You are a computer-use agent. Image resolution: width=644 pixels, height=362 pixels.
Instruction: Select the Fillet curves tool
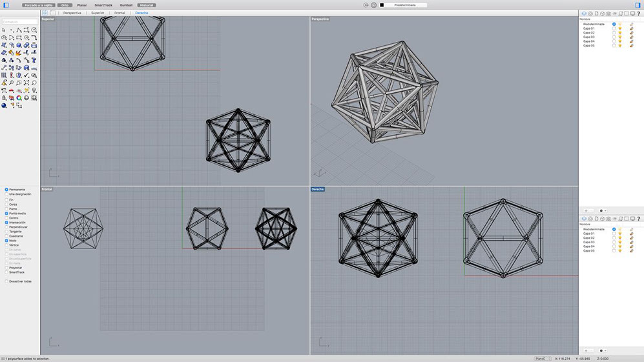[x=34, y=37]
